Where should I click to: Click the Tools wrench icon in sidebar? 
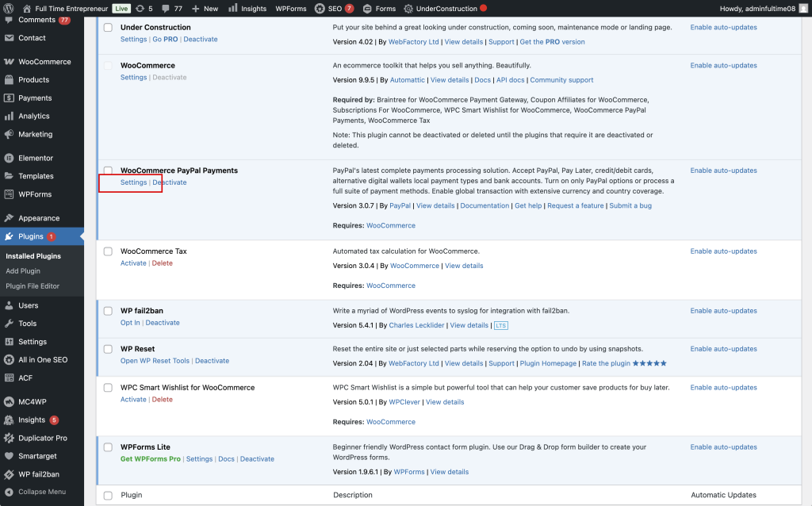coord(9,324)
